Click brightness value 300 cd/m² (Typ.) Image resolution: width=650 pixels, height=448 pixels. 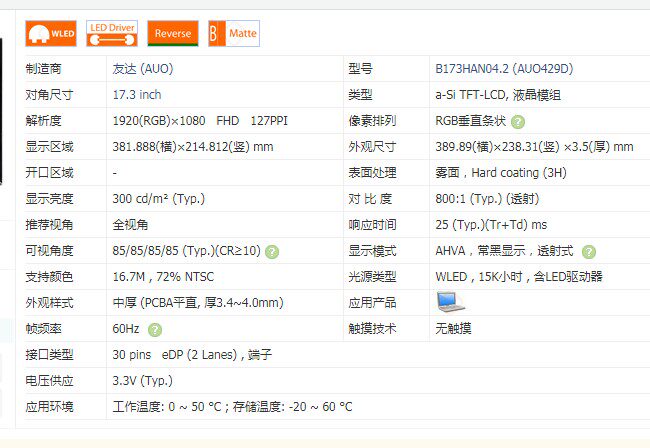159,199
